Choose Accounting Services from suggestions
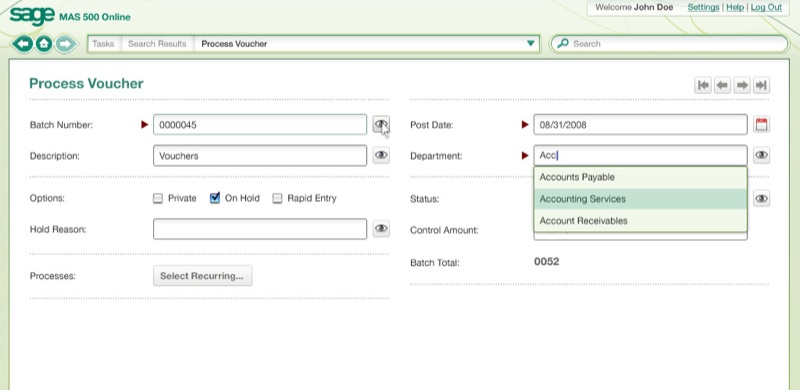The image size is (800, 390). click(x=640, y=199)
